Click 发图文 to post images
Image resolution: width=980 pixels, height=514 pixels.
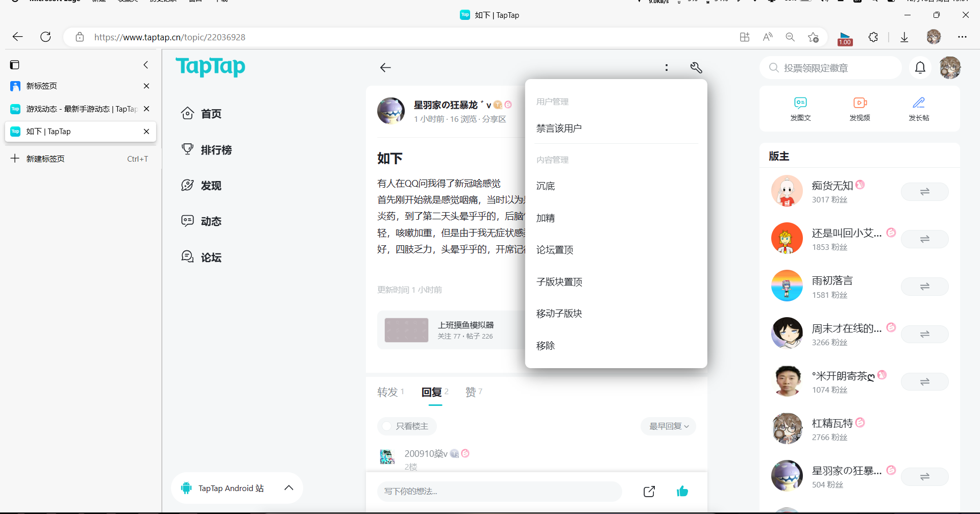[800, 109]
